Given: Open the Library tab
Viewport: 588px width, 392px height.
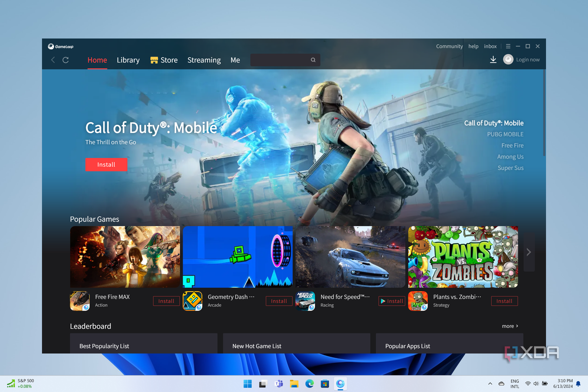Looking at the screenshot, I should pyautogui.click(x=128, y=60).
